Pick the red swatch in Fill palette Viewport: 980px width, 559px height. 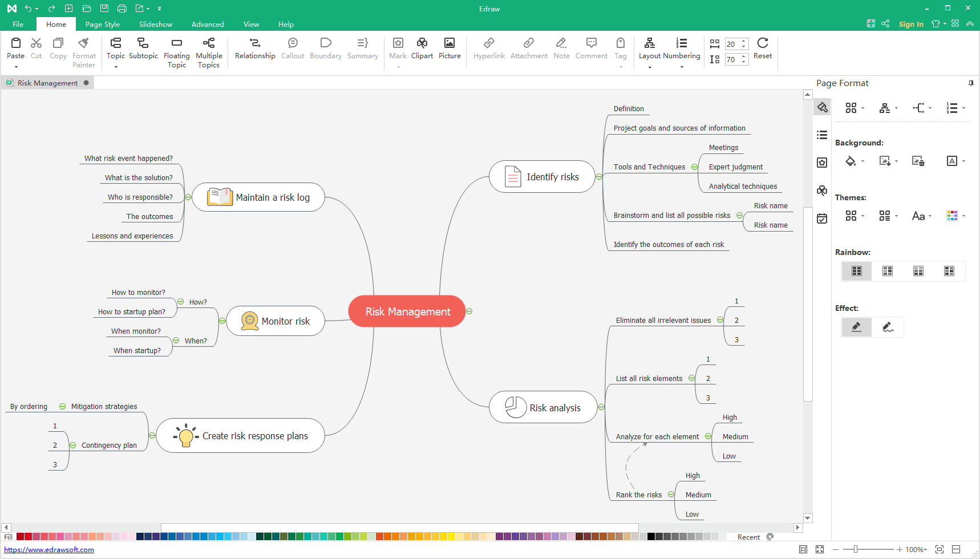coord(28,537)
